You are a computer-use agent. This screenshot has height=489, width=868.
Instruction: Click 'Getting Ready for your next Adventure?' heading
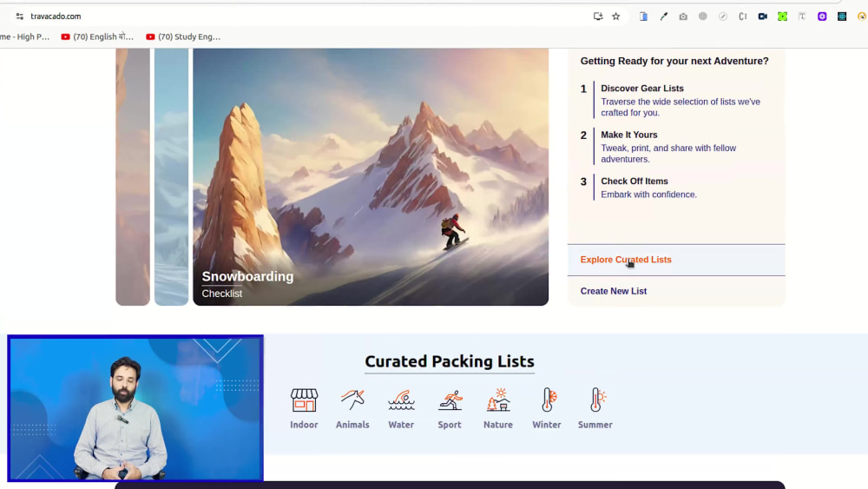(674, 62)
